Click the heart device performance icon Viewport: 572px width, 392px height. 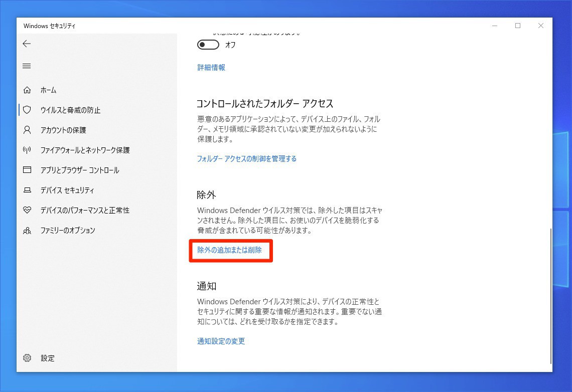(x=27, y=210)
